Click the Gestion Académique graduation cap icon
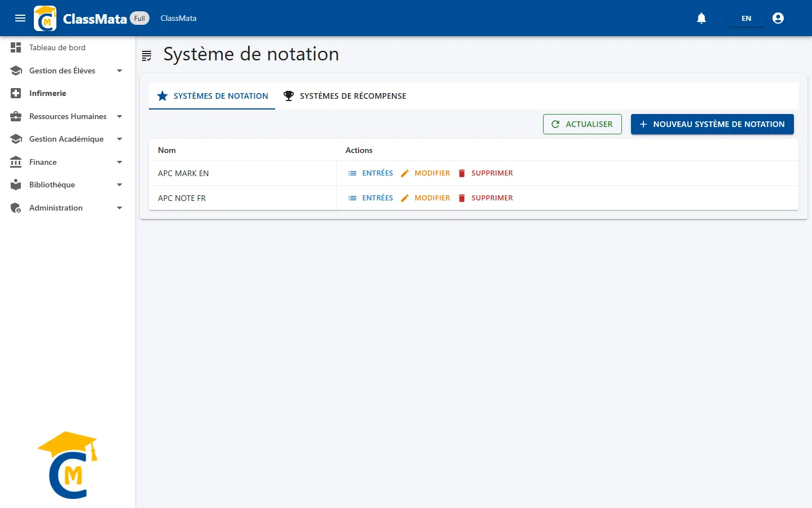812x508 pixels. pos(16,139)
